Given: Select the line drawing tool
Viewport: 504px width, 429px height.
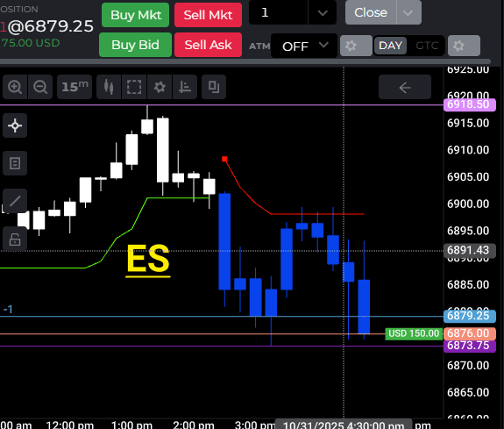Looking at the screenshot, I should click(15, 201).
